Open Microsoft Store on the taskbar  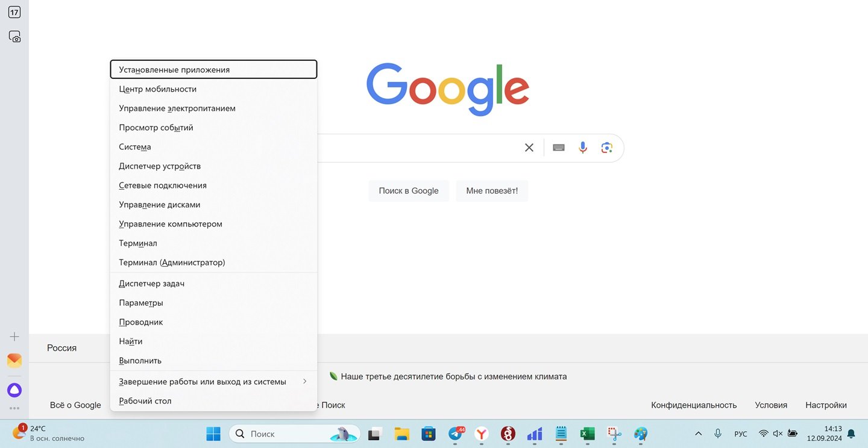(429, 434)
